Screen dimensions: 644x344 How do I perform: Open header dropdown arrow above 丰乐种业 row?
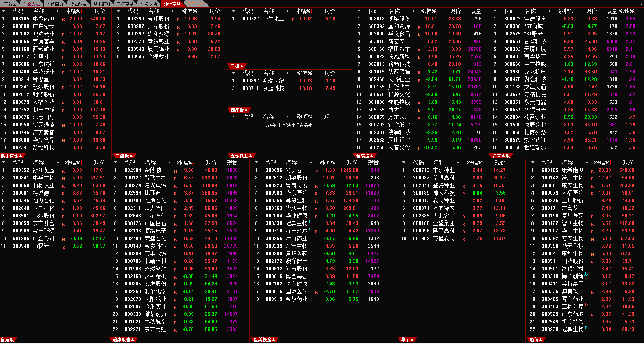point(404,163)
